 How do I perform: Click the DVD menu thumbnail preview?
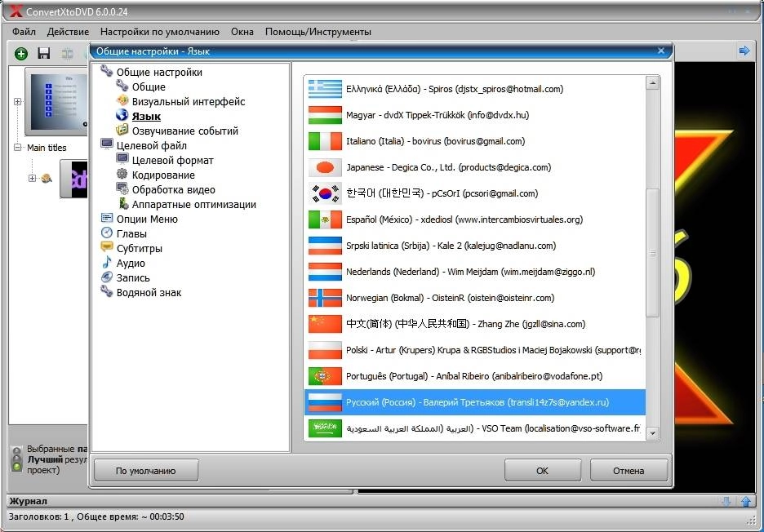[57, 102]
